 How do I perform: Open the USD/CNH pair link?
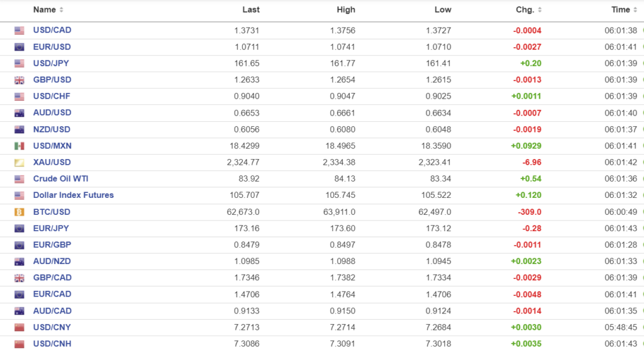[52, 344]
